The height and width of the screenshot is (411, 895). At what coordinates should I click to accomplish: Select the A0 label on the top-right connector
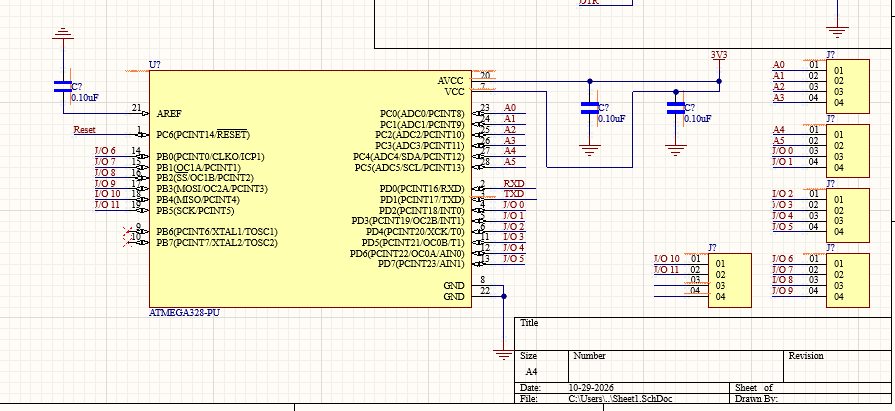779,65
